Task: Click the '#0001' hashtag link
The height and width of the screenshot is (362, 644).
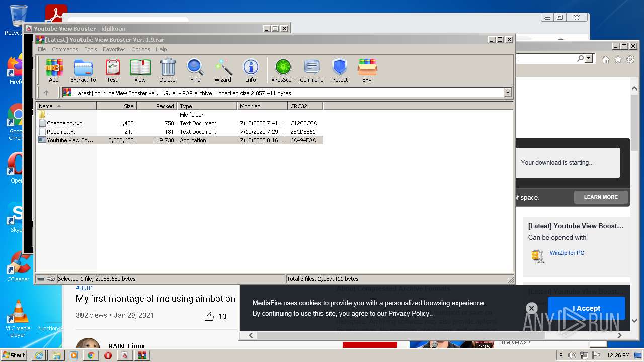Action: tap(85, 288)
